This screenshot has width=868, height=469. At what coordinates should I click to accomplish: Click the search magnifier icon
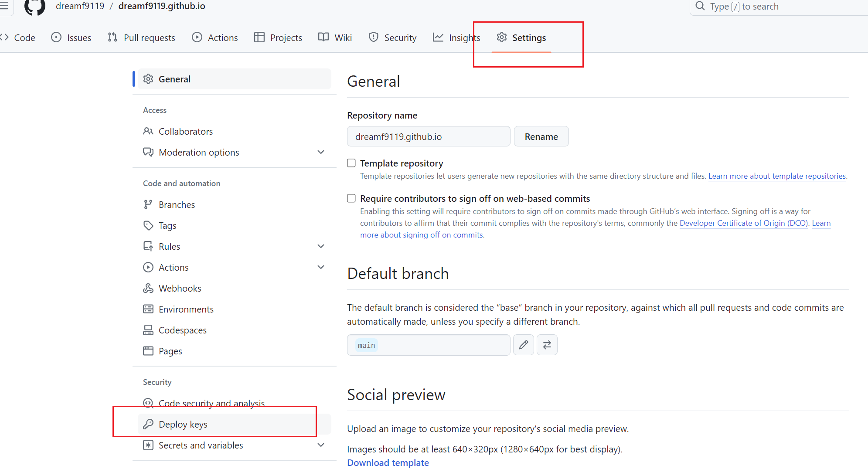(700, 6)
